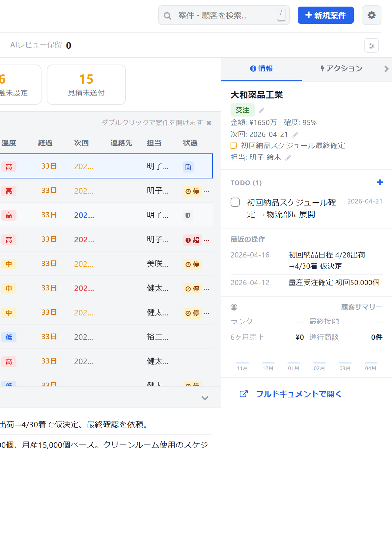Sort by the 経過 column header
The width and height of the screenshot is (392, 540).
45,143
